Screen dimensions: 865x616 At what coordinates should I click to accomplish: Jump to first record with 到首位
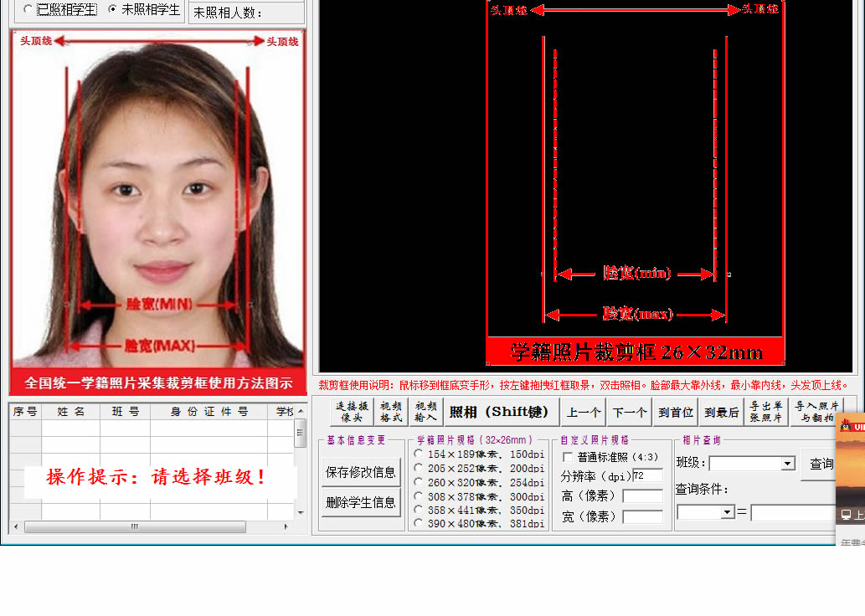676,412
